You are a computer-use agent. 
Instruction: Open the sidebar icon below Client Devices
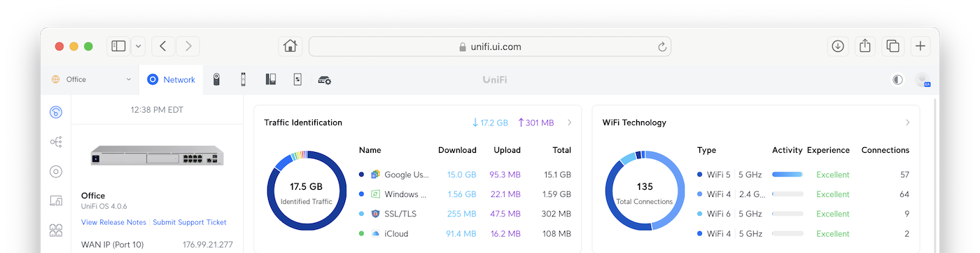tap(56, 230)
